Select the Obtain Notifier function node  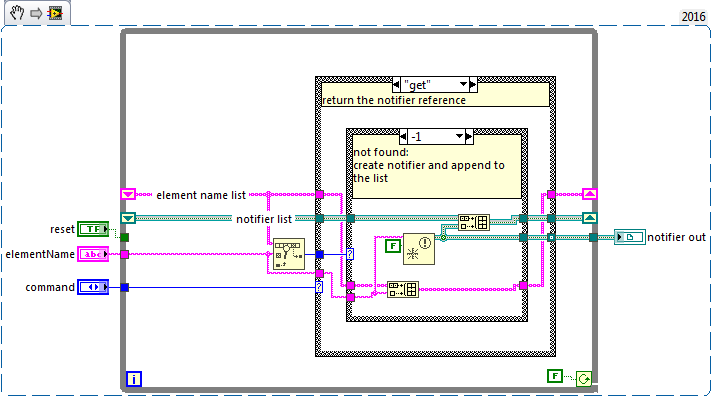419,248
